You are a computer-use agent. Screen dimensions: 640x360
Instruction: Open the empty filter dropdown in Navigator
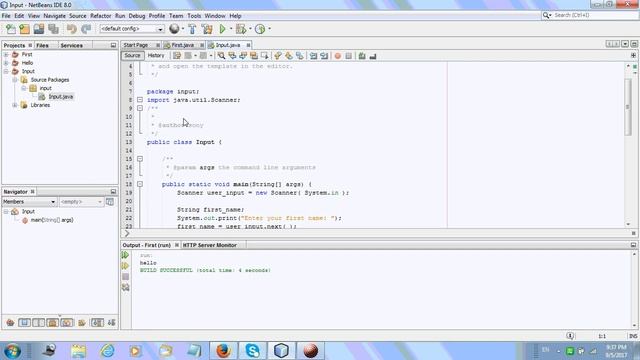100,202
